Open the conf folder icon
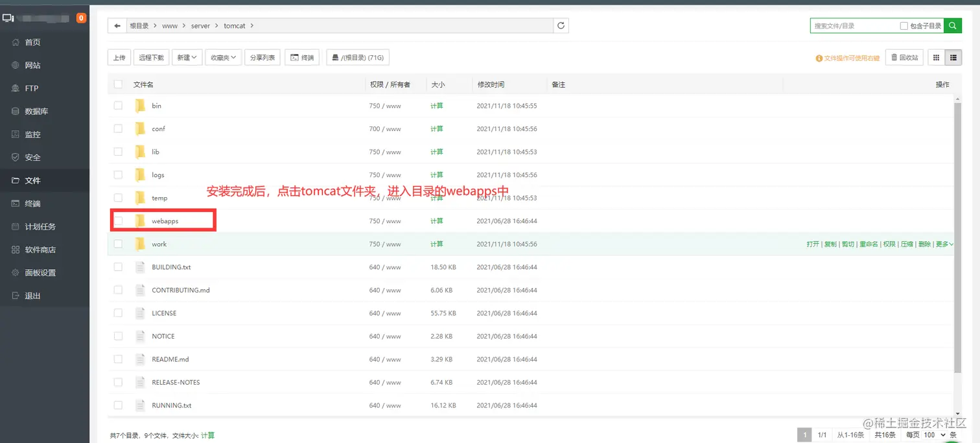Viewport: 980px width, 443px height. (140, 128)
